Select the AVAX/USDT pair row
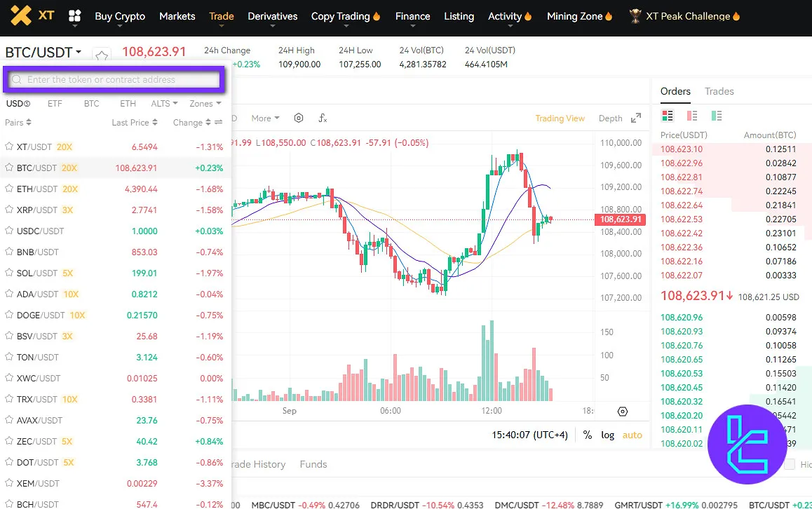This screenshot has height=509, width=812. (x=115, y=420)
